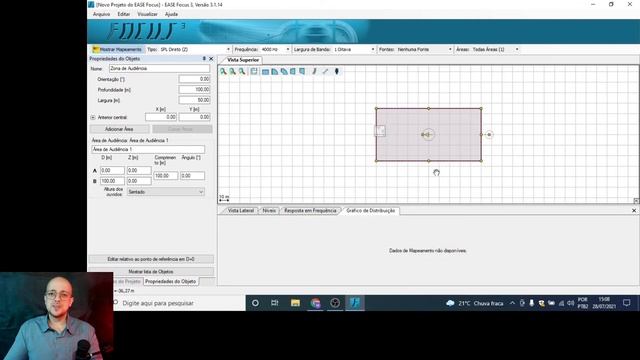Click the row A D [m] field
This screenshot has width=640, height=360.
point(112,170)
